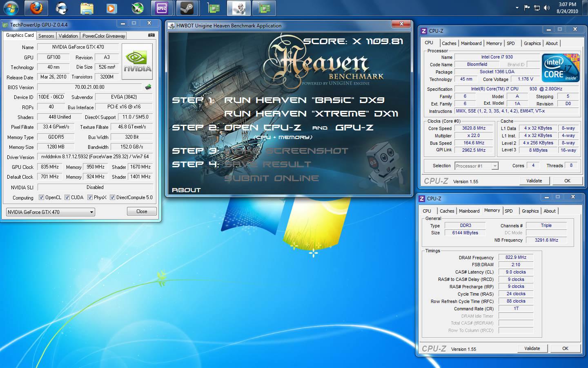Select the Graphics Card tab in GPU-Z
This screenshot has width=588, height=368.
pyautogui.click(x=20, y=35)
